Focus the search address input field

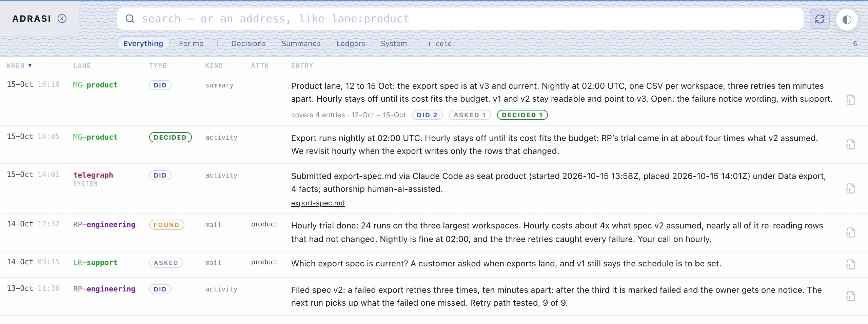(460, 19)
